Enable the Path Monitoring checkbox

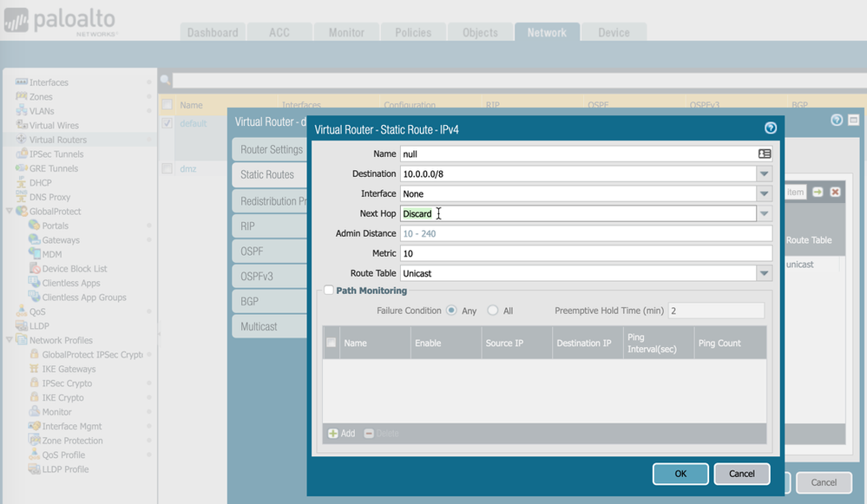point(329,291)
